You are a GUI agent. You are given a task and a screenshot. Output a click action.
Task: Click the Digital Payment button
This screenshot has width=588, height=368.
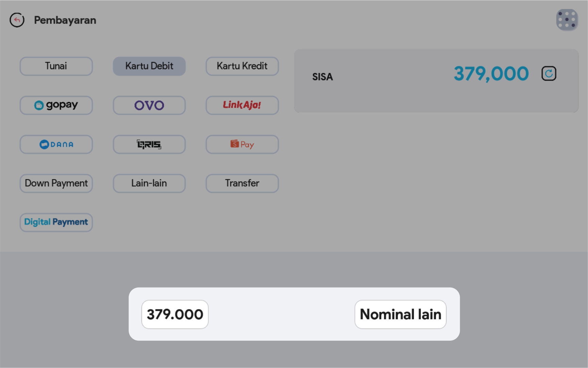pyautogui.click(x=56, y=222)
